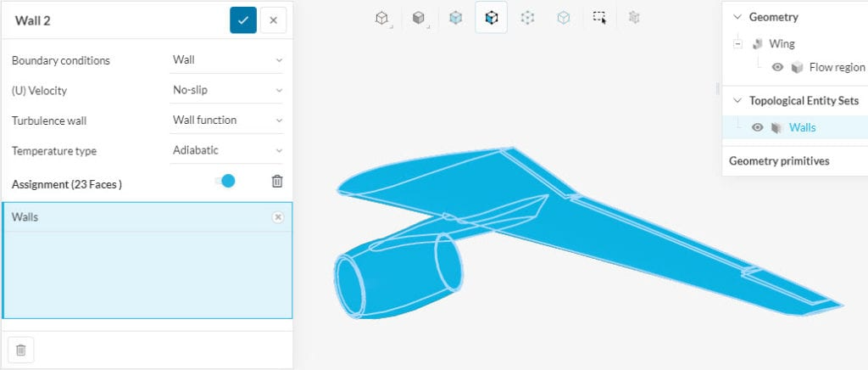
Task: Open the Velocity No-slip dropdown
Action: (x=226, y=90)
